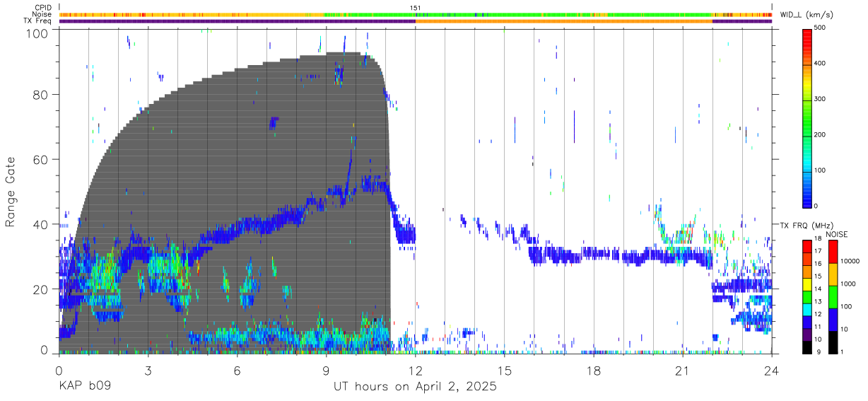The height and width of the screenshot is (401, 868).
Task: Click the noise strip above the plot
Action: pos(415,14)
